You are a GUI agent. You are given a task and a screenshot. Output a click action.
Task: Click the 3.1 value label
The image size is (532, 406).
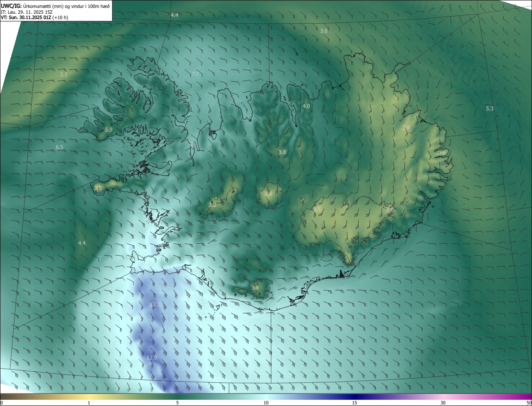(x=64, y=75)
